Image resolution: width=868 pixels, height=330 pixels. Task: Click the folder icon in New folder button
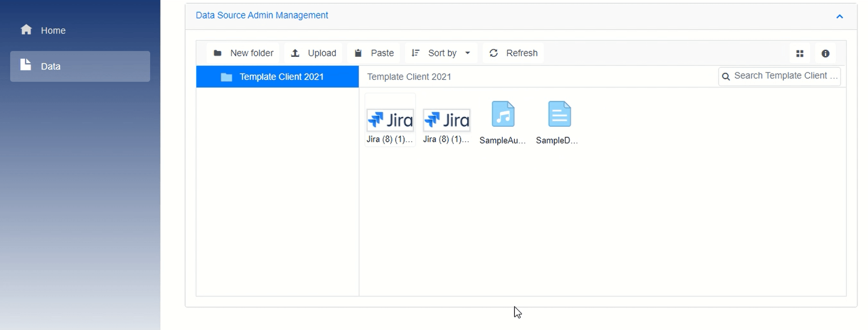217,53
